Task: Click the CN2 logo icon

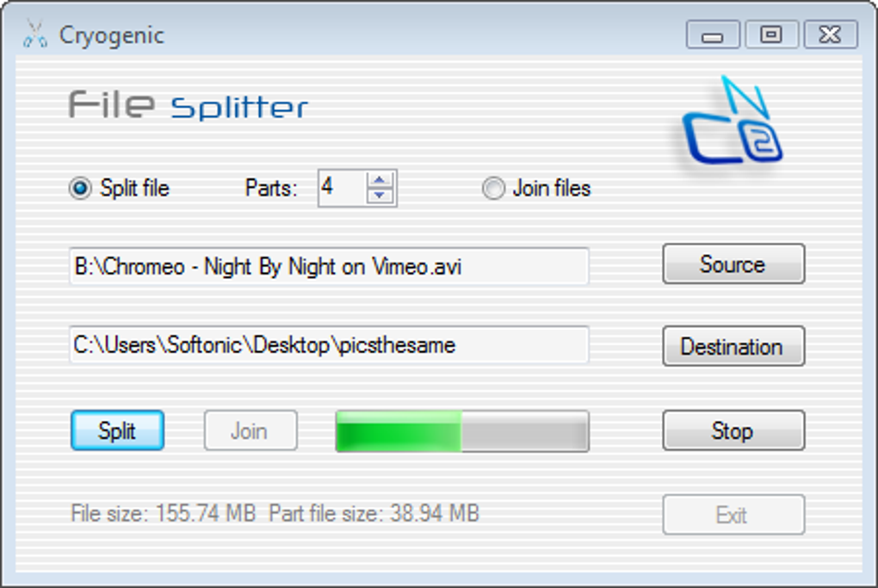Action: (x=733, y=123)
